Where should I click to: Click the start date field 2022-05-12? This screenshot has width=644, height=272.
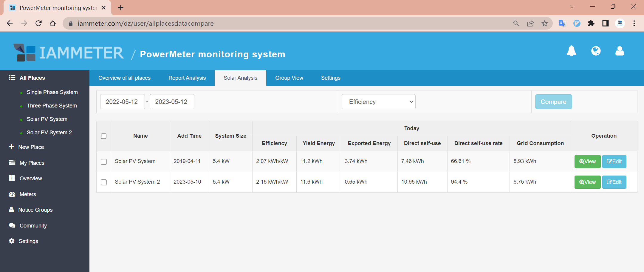tap(122, 102)
